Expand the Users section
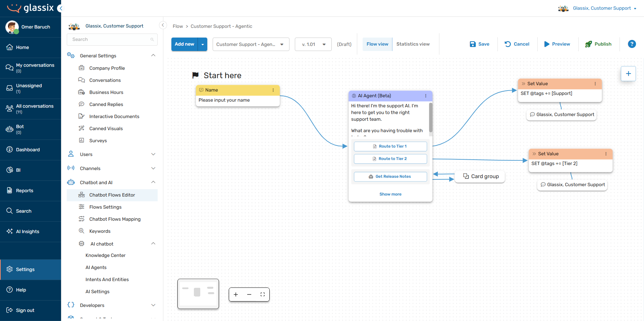This screenshot has height=321, width=644. (x=153, y=154)
